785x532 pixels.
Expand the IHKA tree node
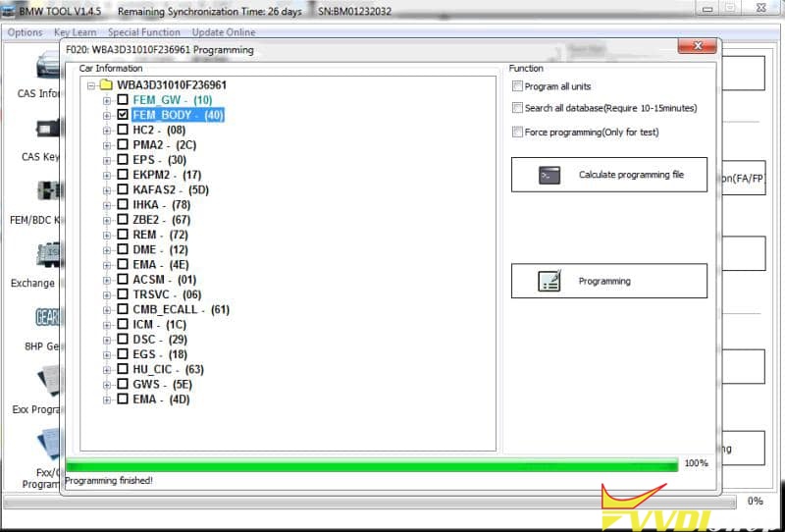[x=107, y=205]
